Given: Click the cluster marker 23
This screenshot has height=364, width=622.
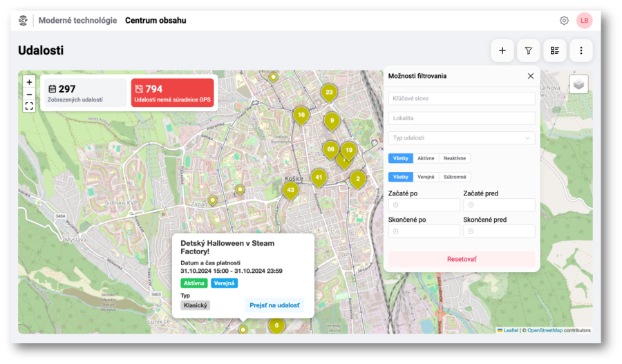Looking at the screenshot, I should [329, 93].
